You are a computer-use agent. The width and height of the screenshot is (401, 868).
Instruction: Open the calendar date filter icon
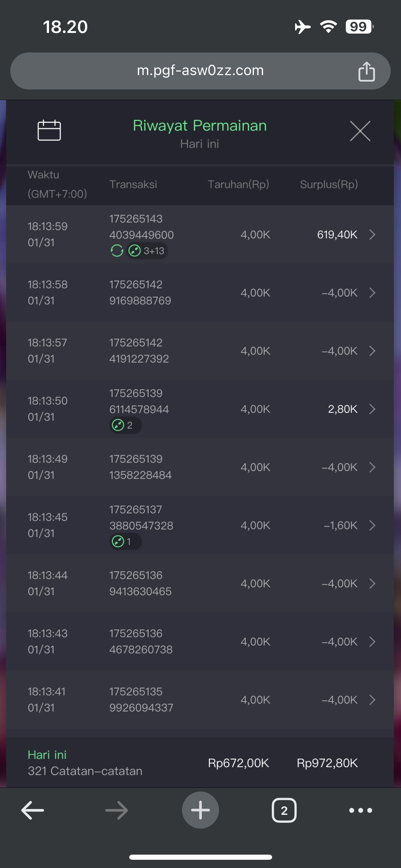coord(49,130)
